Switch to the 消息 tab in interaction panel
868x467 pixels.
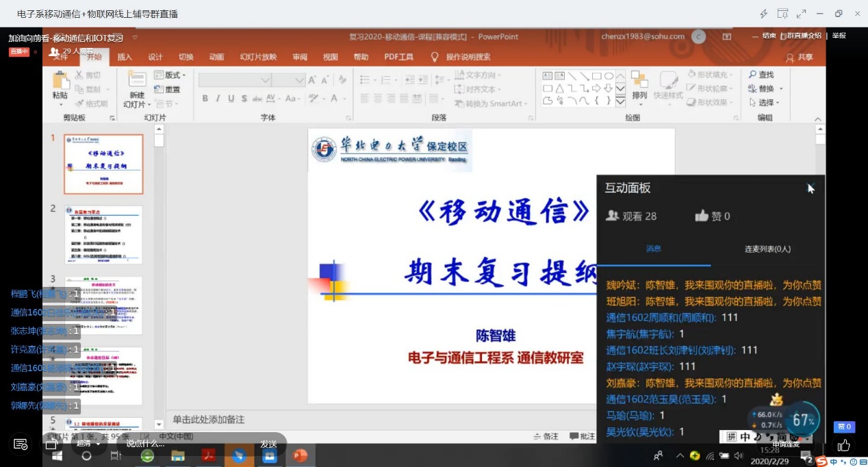[x=654, y=249]
